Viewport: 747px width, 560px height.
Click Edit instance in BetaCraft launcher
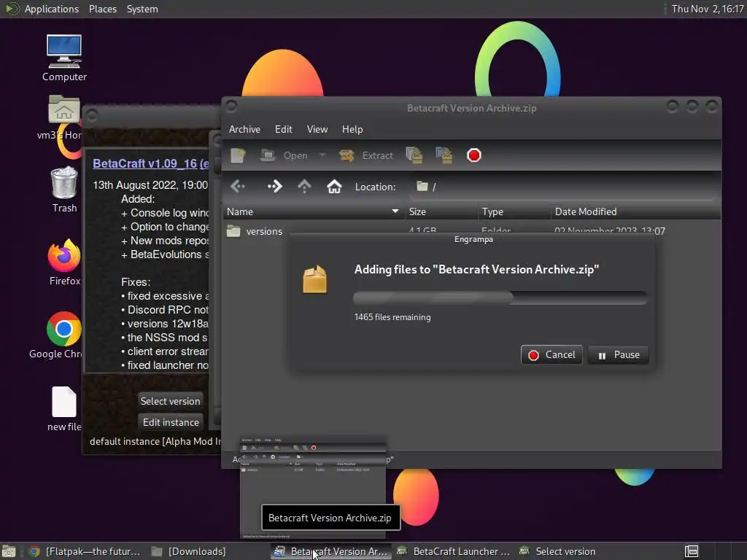[x=171, y=422]
